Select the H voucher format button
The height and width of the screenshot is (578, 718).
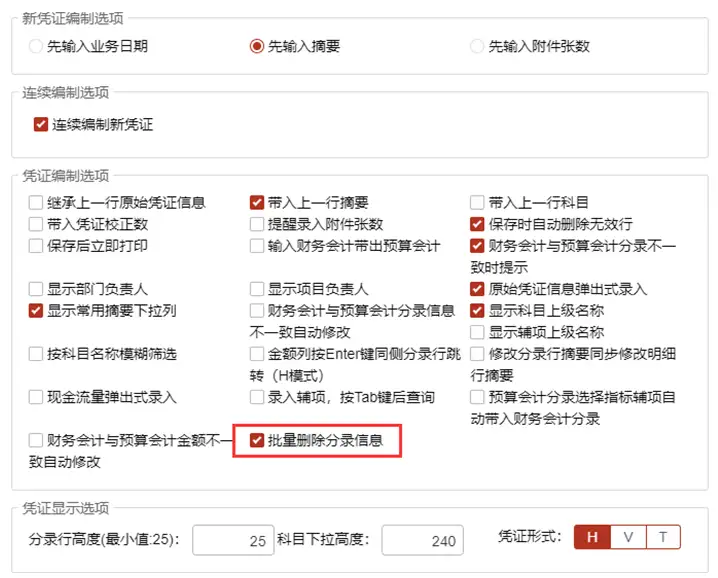point(592,537)
